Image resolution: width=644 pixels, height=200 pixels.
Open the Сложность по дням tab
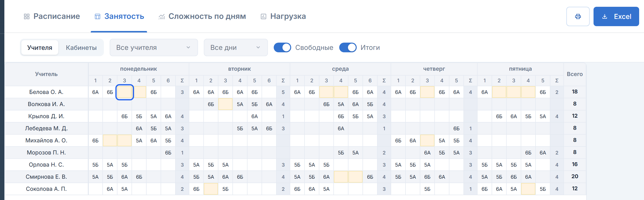tap(202, 16)
